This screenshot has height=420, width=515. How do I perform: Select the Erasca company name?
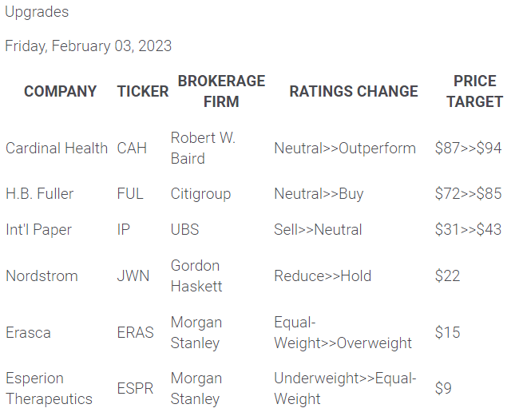coord(28,332)
